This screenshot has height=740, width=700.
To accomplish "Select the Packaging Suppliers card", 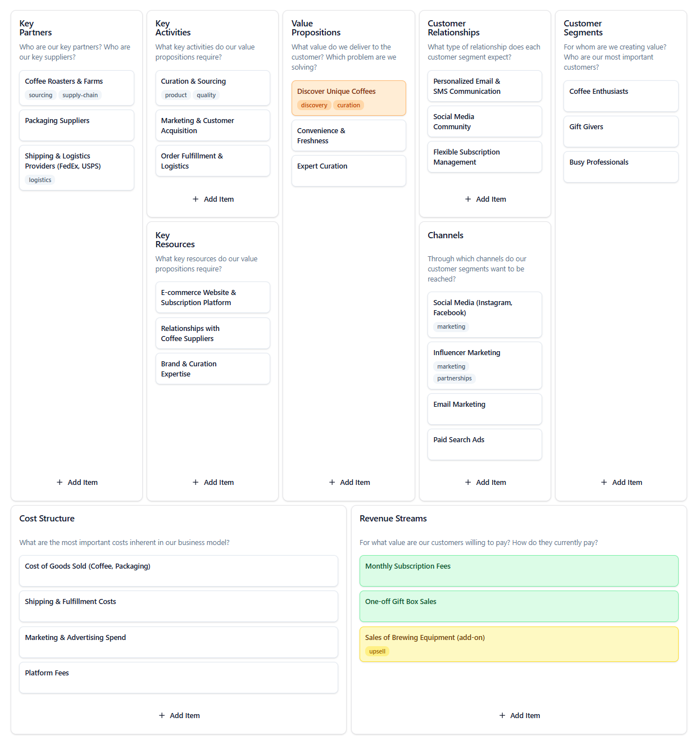I will (x=76, y=125).
